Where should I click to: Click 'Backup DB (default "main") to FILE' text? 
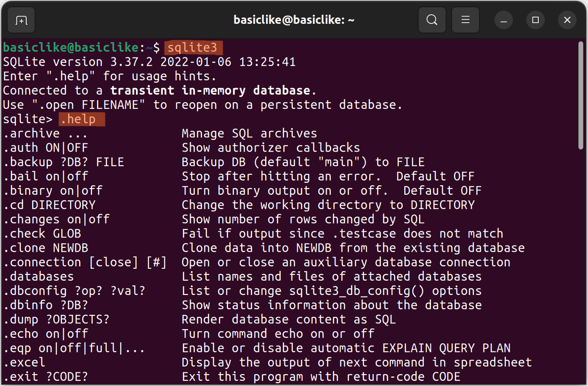pyautogui.click(x=303, y=162)
